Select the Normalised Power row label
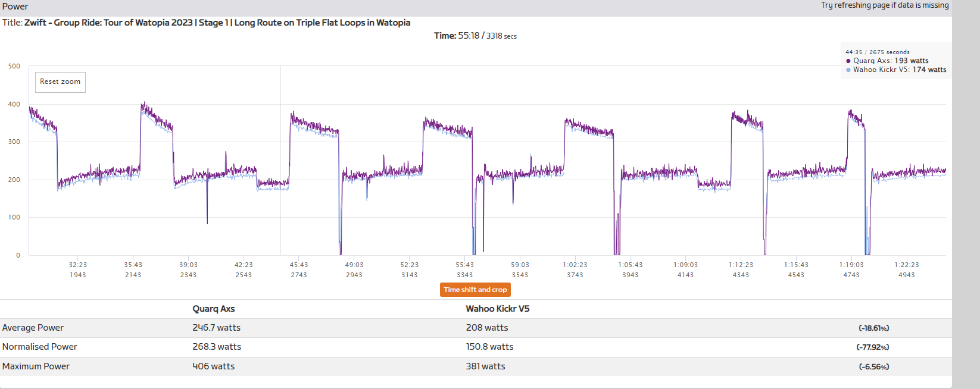980x389 pixels. 40,347
